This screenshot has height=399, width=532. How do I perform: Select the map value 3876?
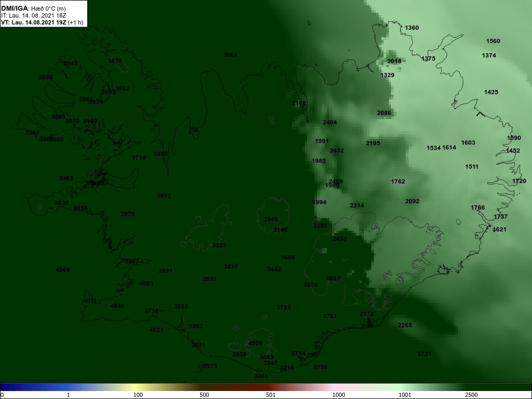pos(115,61)
